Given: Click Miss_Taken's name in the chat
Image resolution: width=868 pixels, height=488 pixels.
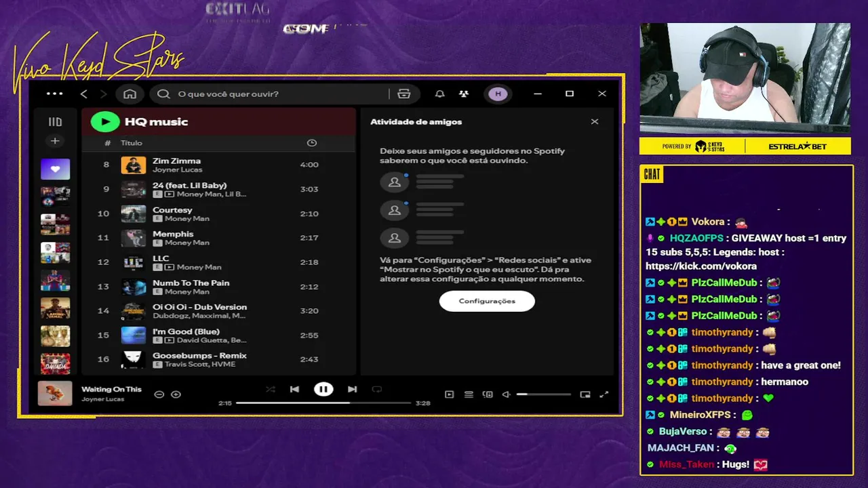Looking at the screenshot, I should 686,464.
